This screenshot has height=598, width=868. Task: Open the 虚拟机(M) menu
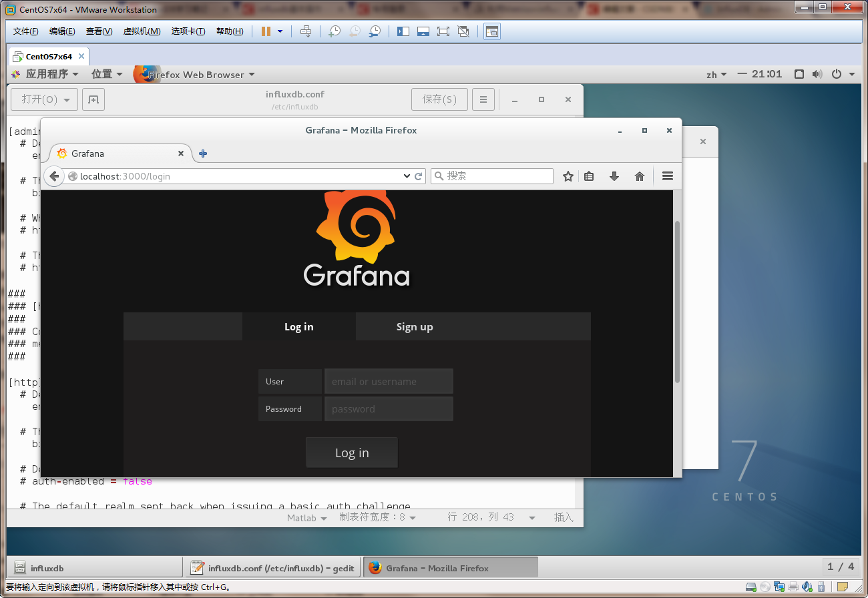click(142, 31)
